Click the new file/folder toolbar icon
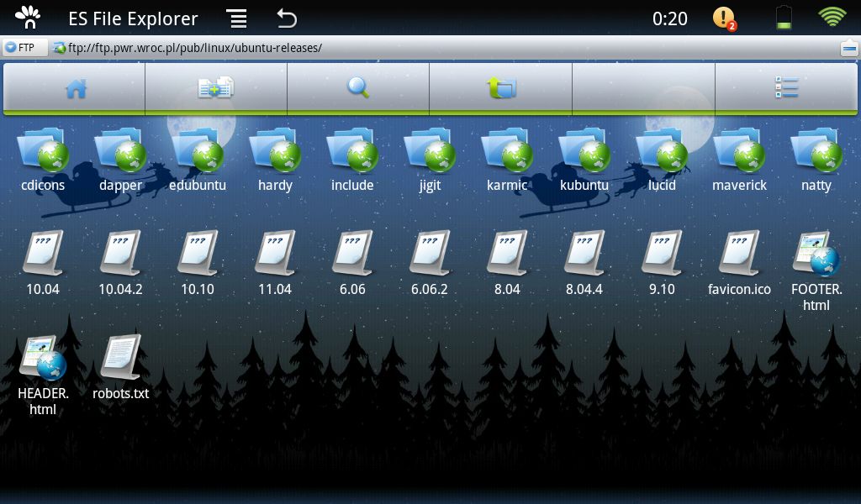The image size is (861, 504). click(216, 88)
